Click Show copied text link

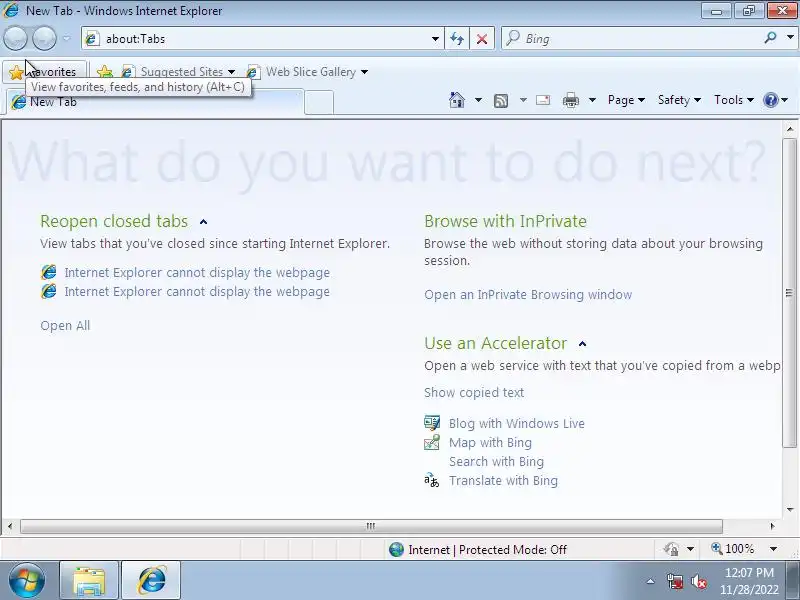click(474, 392)
